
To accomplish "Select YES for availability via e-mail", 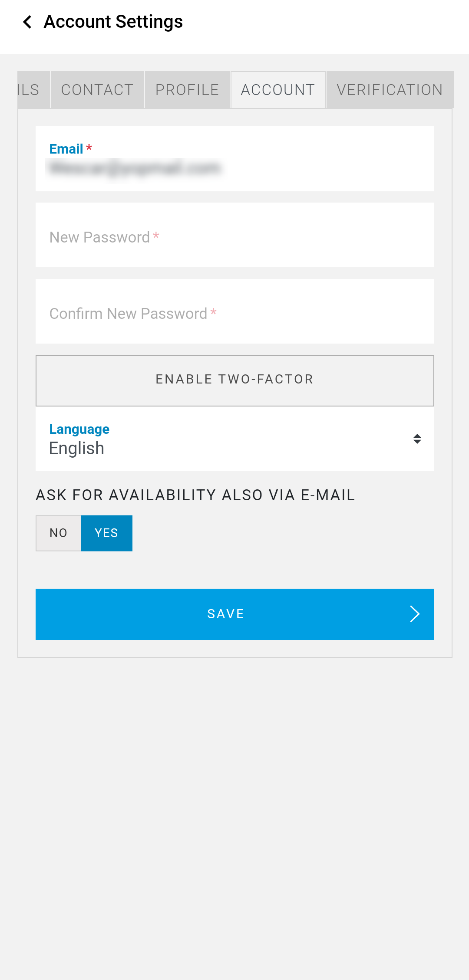I will tap(106, 533).
